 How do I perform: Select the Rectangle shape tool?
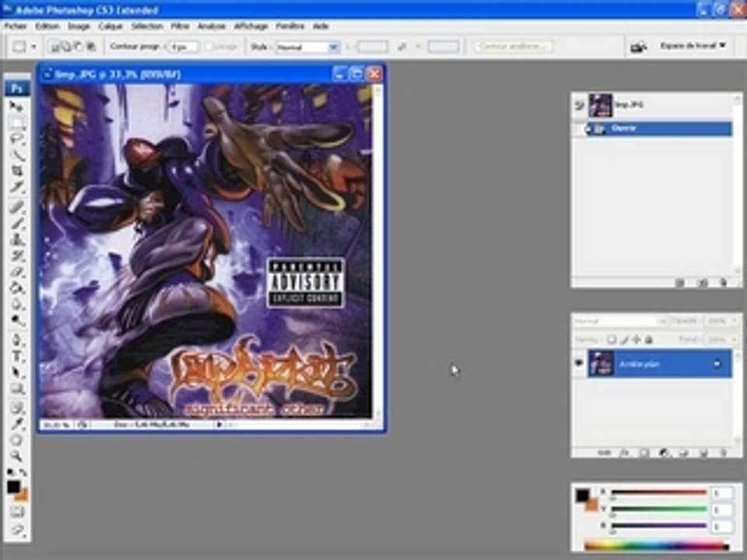17,389
